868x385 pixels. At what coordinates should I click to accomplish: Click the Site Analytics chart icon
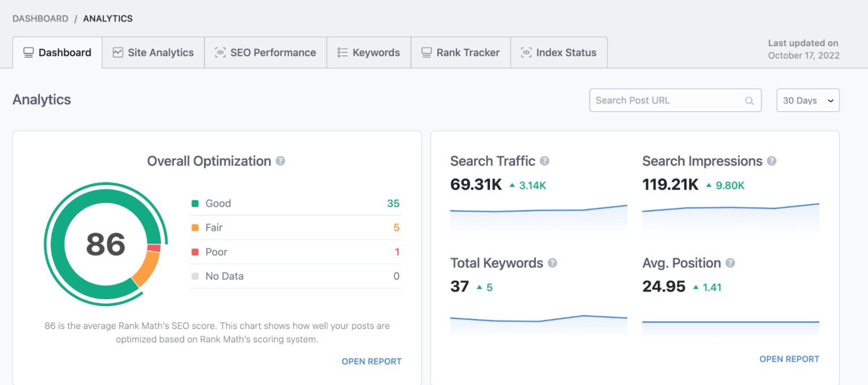tap(118, 53)
